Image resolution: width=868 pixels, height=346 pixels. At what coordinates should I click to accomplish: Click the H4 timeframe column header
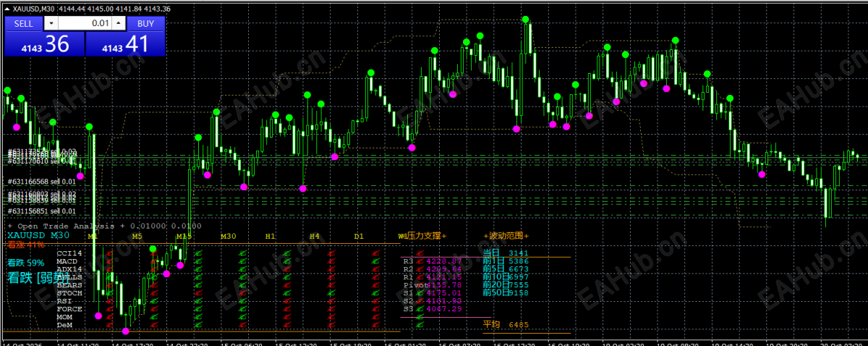coord(315,236)
